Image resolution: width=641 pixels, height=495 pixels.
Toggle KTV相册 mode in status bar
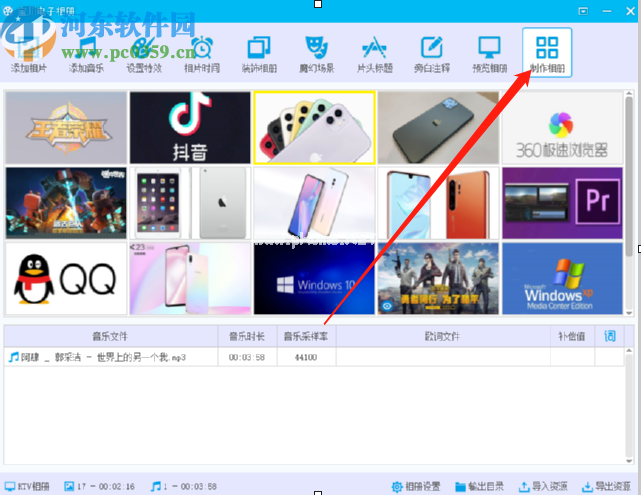click(27, 487)
